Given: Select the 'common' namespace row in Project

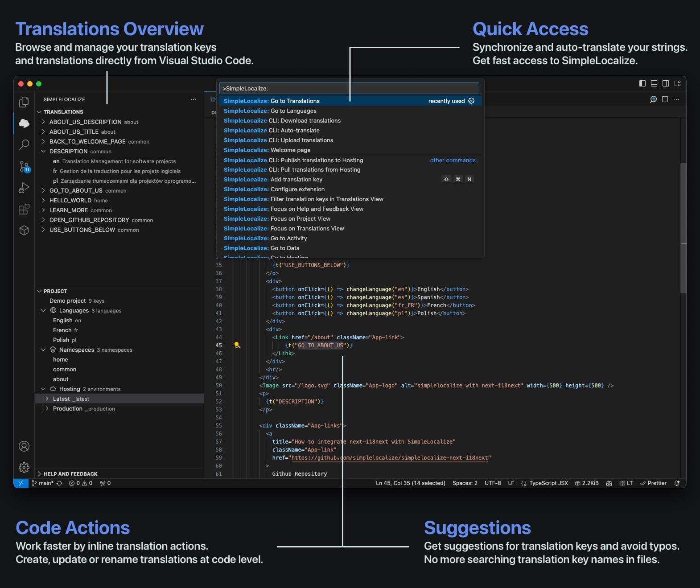Looking at the screenshot, I should [119, 370].
